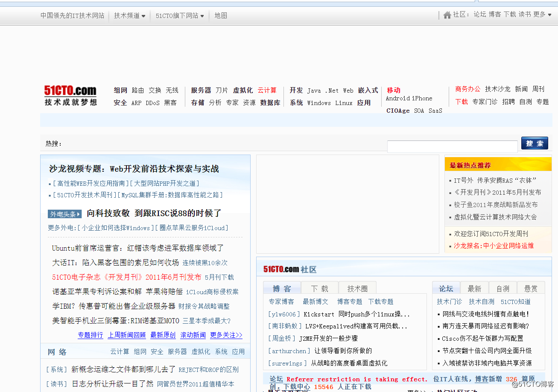558x392 pixels.
Task: Open the 更多 community dropdown
Action: point(542,15)
